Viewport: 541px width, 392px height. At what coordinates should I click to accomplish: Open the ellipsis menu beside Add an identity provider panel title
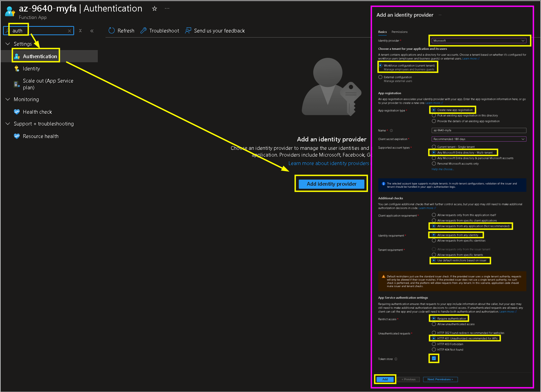coord(440,15)
